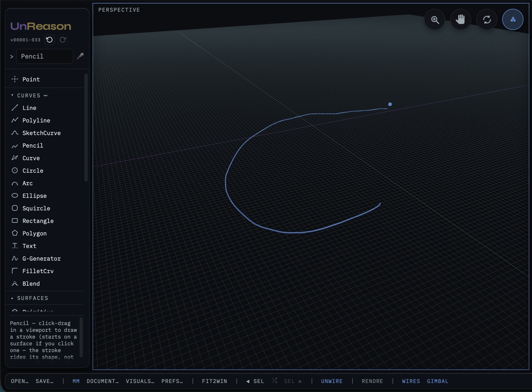Select the FilletCrv tool icon
Screen dimensions: 532x392
pyautogui.click(x=15, y=271)
